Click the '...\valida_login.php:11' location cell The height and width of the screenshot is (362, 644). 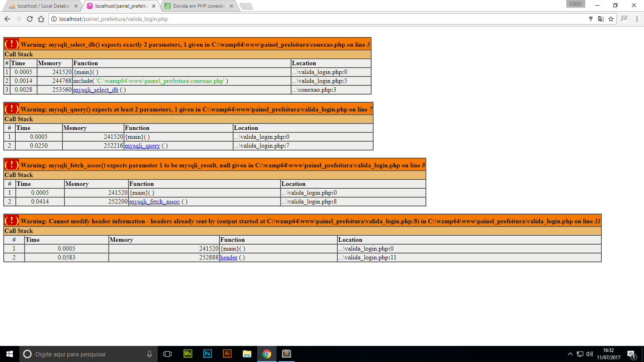point(469,257)
